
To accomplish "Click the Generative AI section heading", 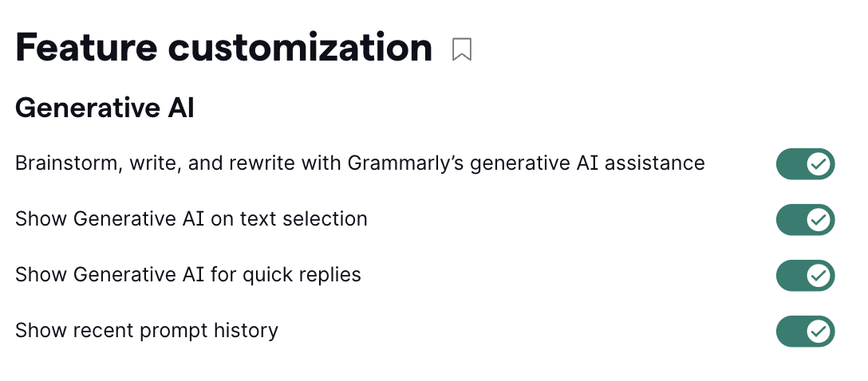I will point(105,108).
